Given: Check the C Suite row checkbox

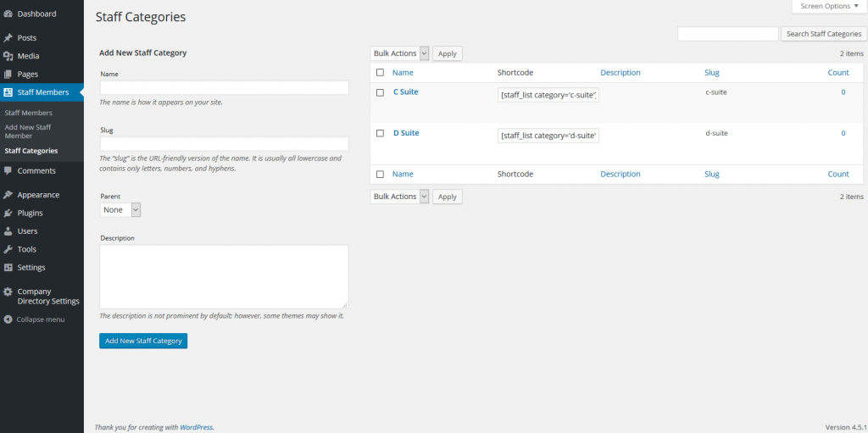Looking at the screenshot, I should [x=380, y=92].
